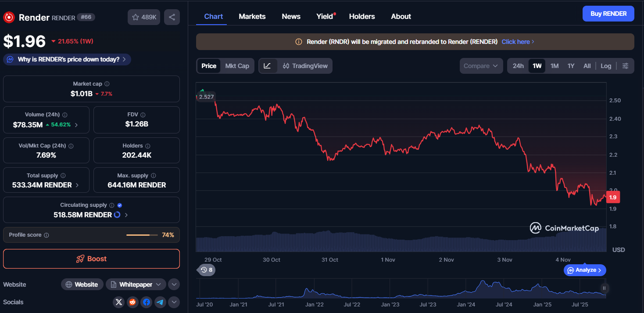Click the Telegram social icon
The height and width of the screenshot is (313, 644).
160,302
